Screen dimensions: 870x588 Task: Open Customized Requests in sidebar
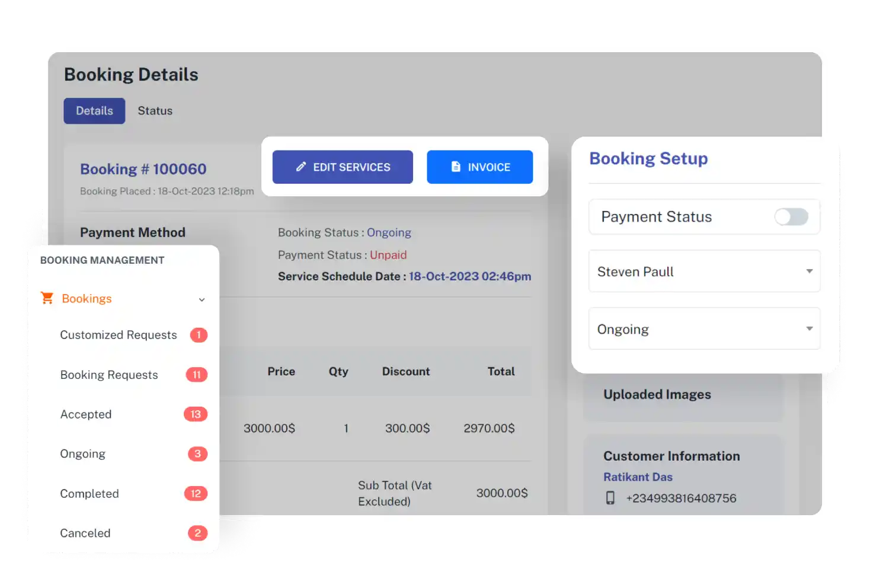click(x=119, y=335)
